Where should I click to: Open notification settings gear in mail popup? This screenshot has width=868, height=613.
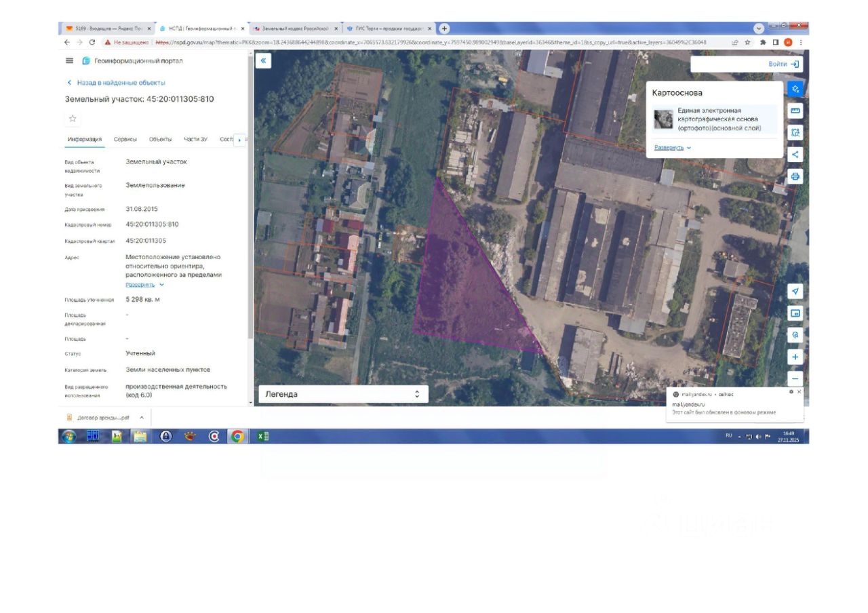click(x=791, y=392)
